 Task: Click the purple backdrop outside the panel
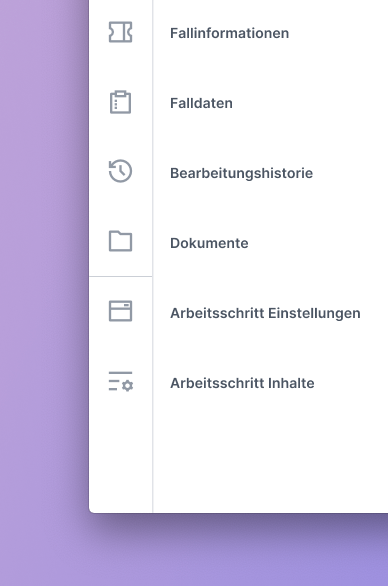click(43, 262)
